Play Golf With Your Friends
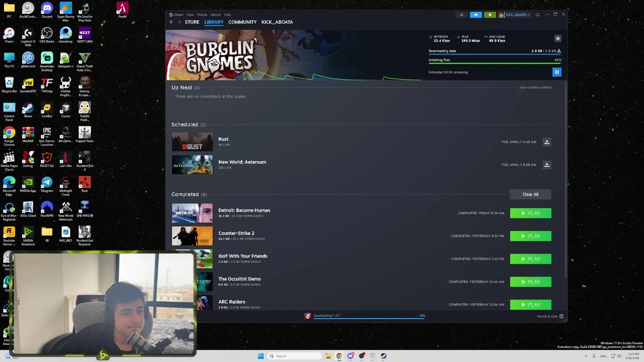 click(531, 259)
